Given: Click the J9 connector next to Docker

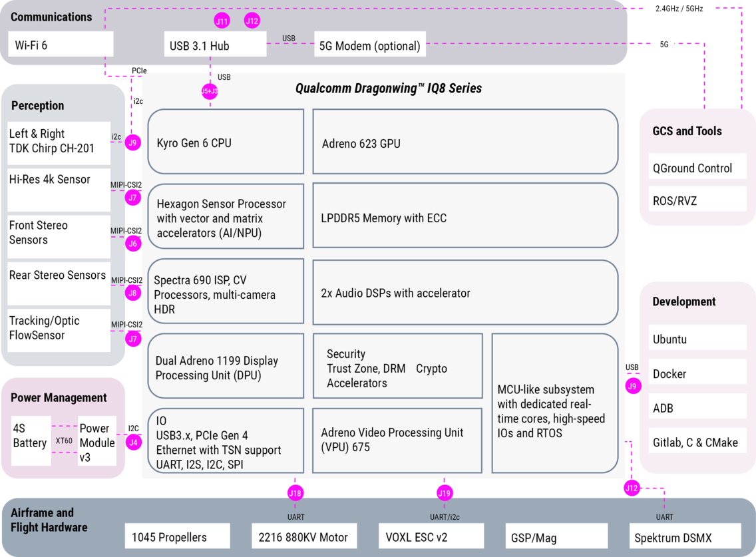Looking at the screenshot, I should [632, 386].
